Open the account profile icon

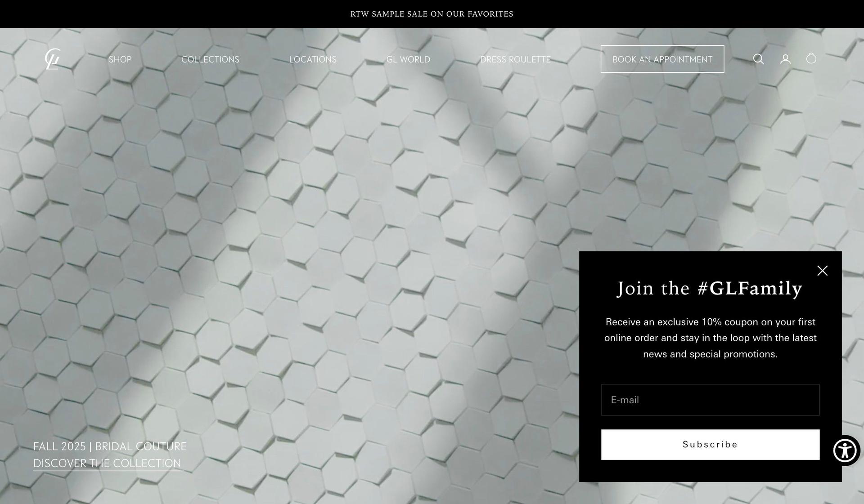[785, 59]
